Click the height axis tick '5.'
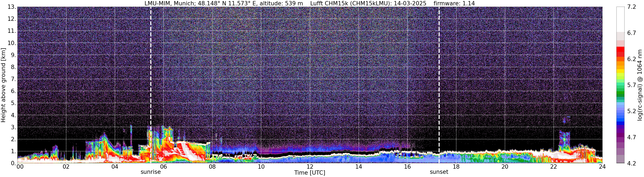The height and width of the screenshot is (177, 644). (x=13, y=103)
